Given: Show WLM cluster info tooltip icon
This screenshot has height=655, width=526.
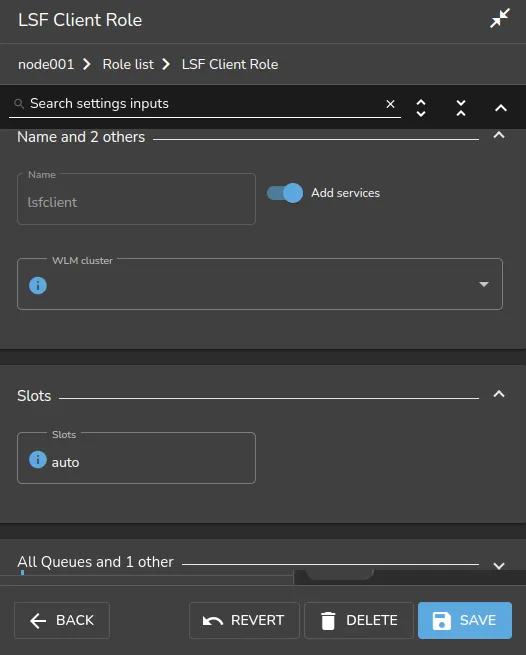Looking at the screenshot, I should [38, 286].
